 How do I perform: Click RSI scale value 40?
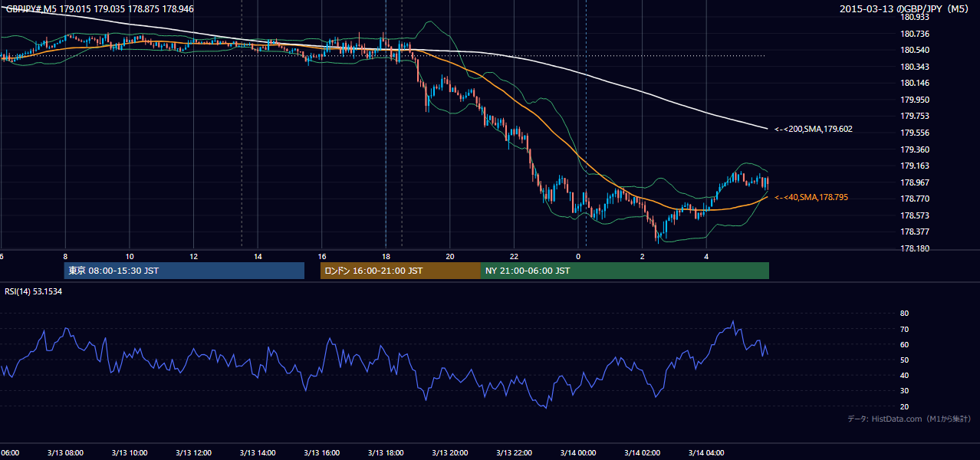tap(904, 375)
